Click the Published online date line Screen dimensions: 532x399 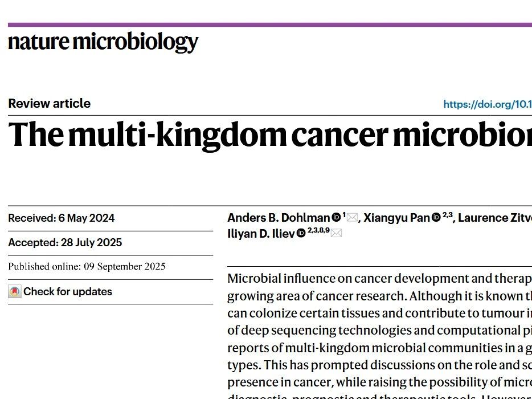click(87, 267)
